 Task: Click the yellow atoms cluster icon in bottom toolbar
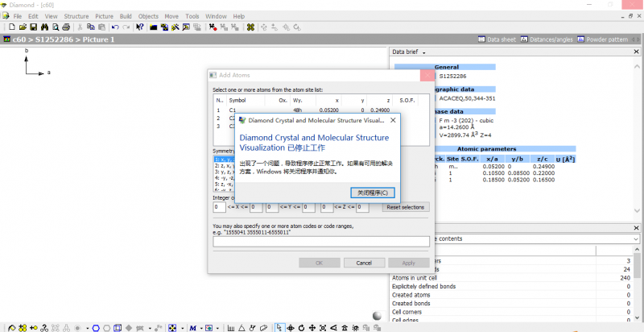(23, 328)
